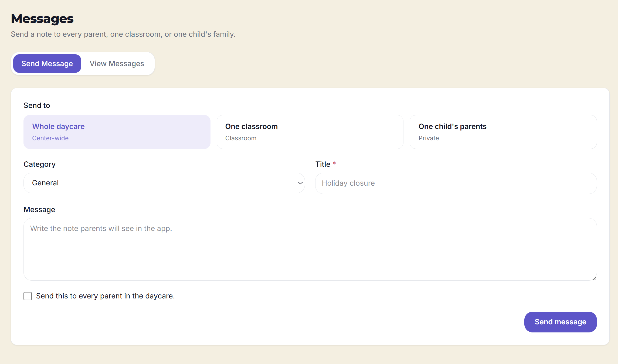Open the View Messages tab
Screen dimensions: 618x364
click(117, 64)
